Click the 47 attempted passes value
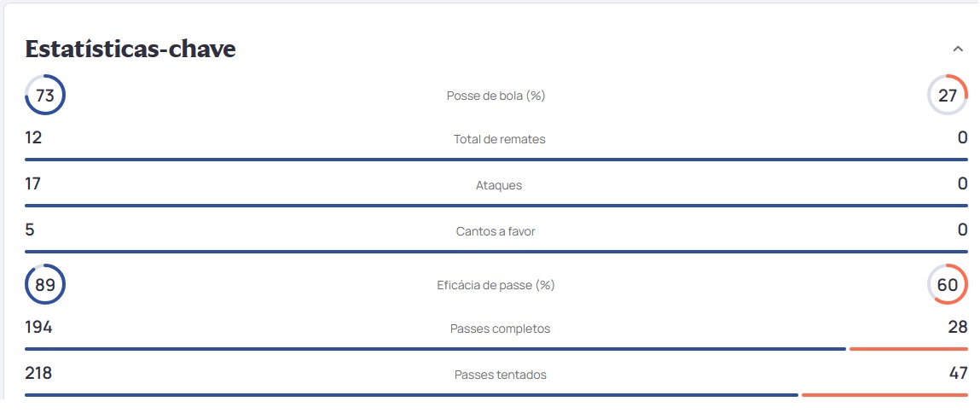 point(958,373)
